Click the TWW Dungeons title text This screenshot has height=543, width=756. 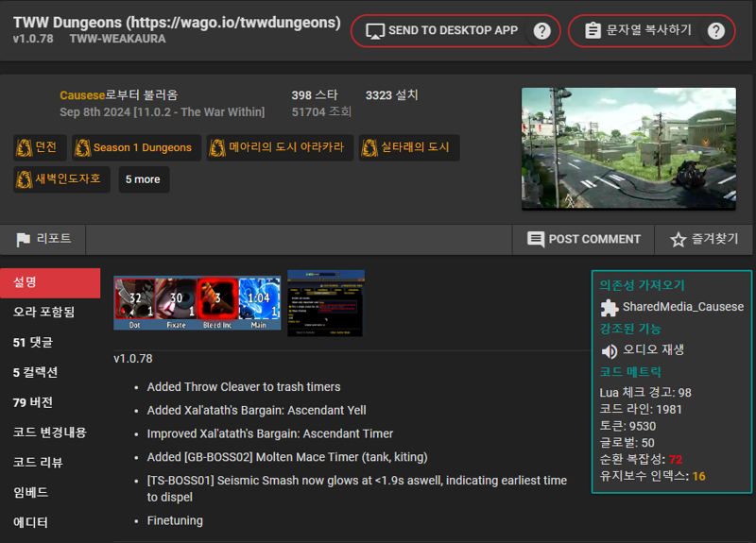pos(177,23)
